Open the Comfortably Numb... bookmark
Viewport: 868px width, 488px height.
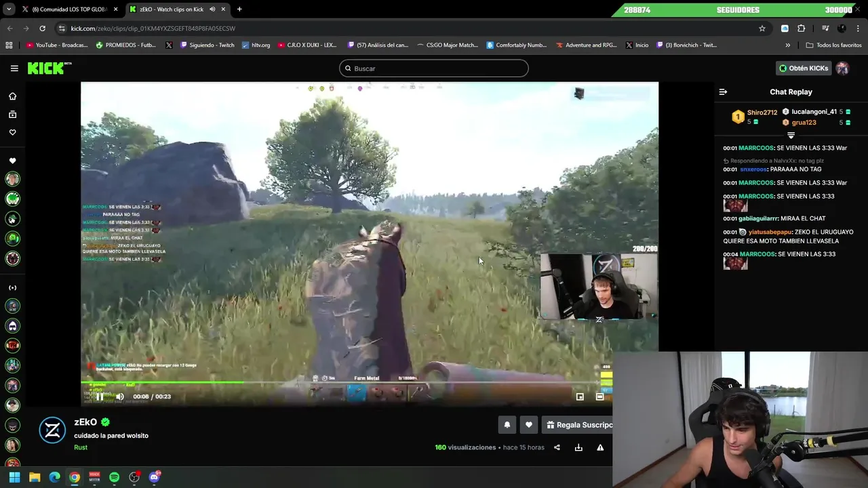pyautogui.click(x=516, y=45)
